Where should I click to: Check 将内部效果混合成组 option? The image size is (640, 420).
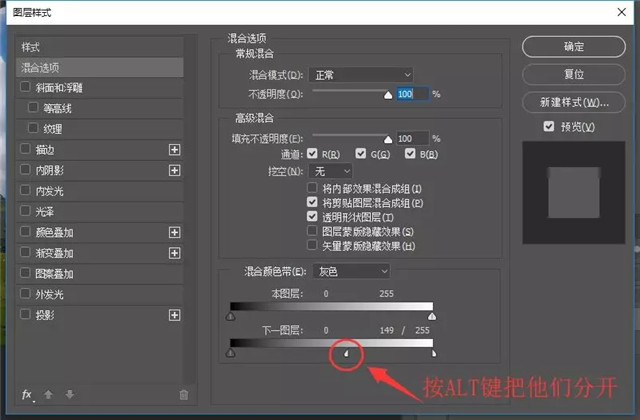[312, 188]
